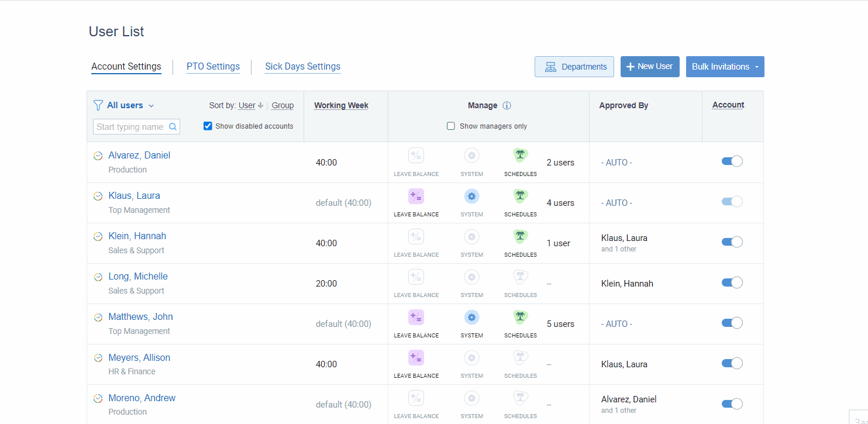Click the 5 users count for Matthews, John
868x424 pixels.
[560, 324]
